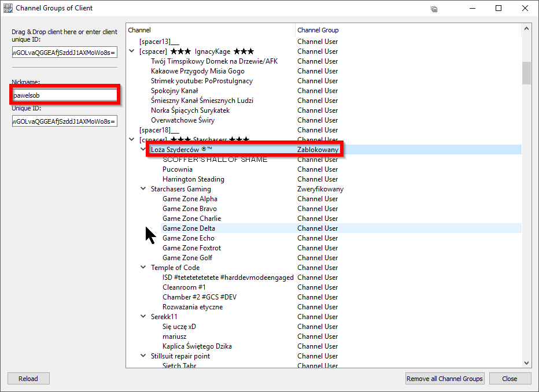
Task: Collapse the IgnacyKage cspacer tree node
Action: coord(132,51)
